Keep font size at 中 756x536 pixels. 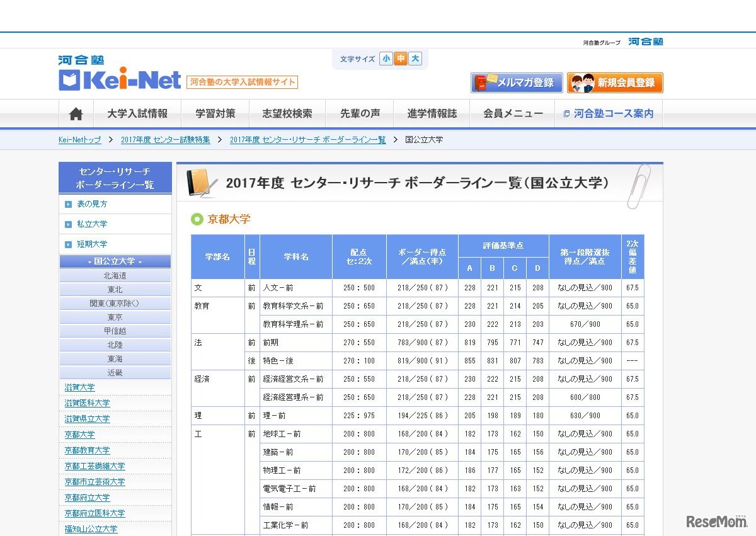tap(402, 58)
